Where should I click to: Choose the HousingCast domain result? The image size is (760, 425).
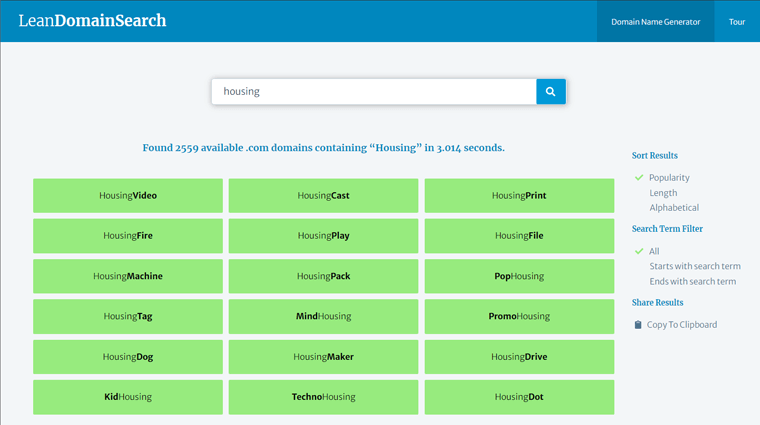pos(323,196)
